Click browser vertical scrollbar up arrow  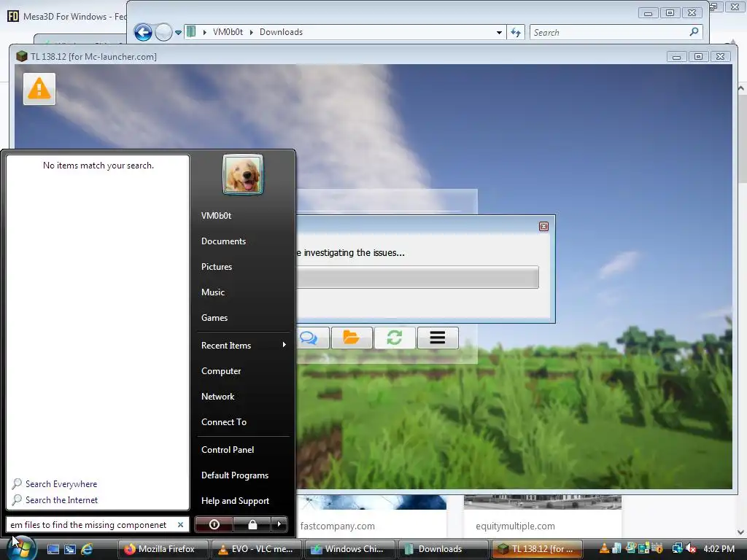click(x=741, y=88)
